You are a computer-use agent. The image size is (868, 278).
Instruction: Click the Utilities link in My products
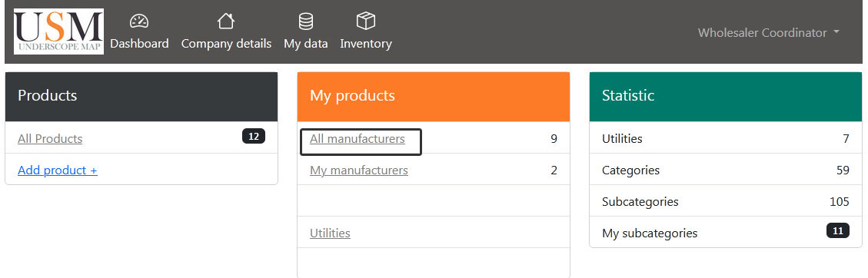(330, 233)
